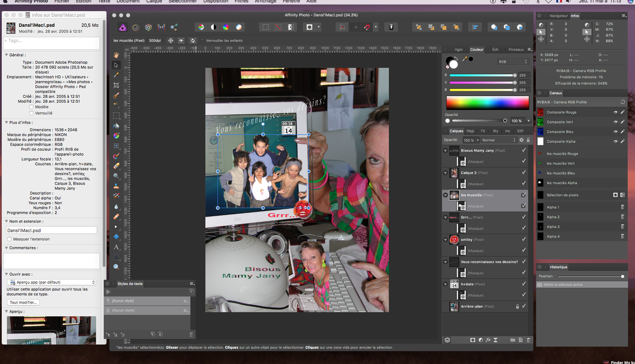Switch to the Régl. tab
635x364 pixels.
(470, 131)
